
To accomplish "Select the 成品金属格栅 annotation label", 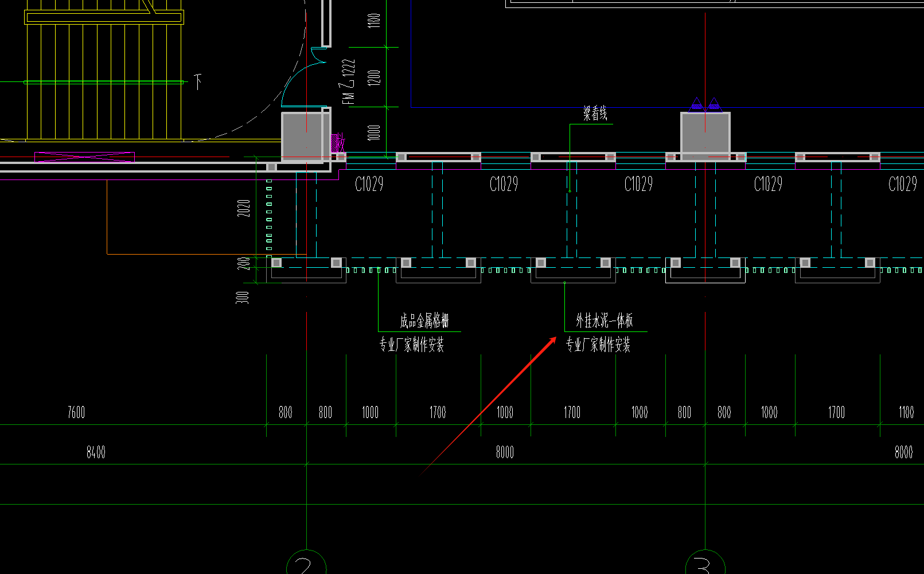I will (x=424, y=320).
